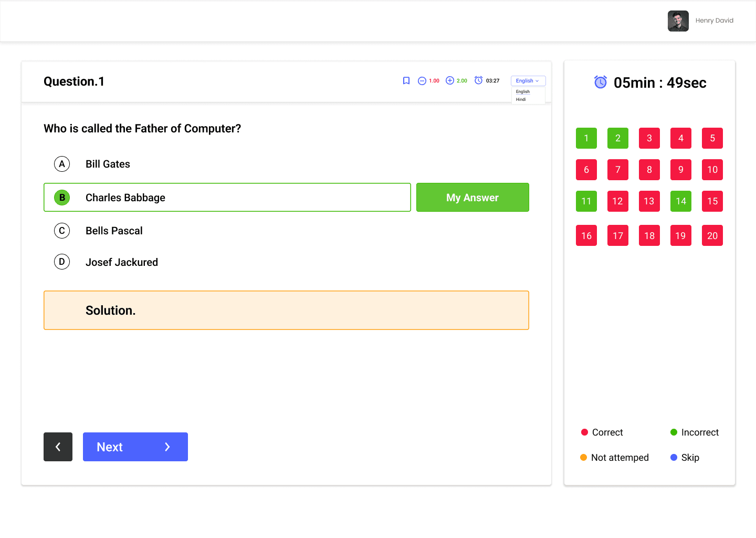Open question 7 from the number grid
This screenshot has height=538, width=756.
tap(617, 170)
